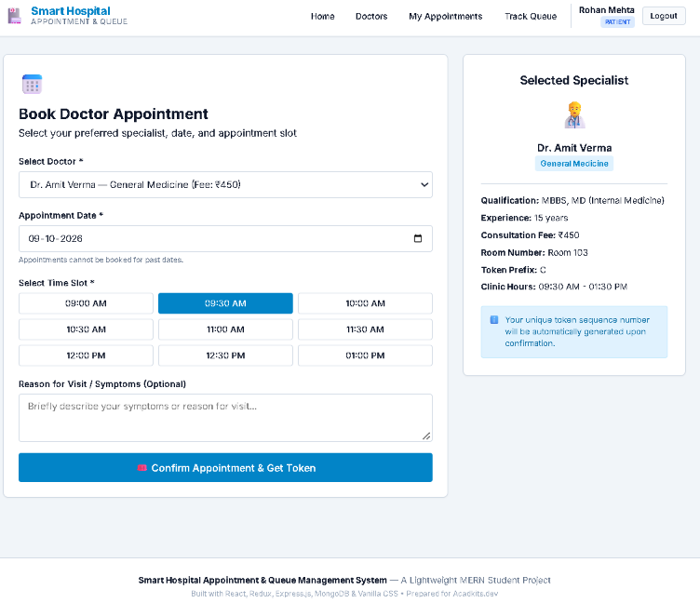
Task: Open My Appointments in navigation
Action: [x=446, y=16]
